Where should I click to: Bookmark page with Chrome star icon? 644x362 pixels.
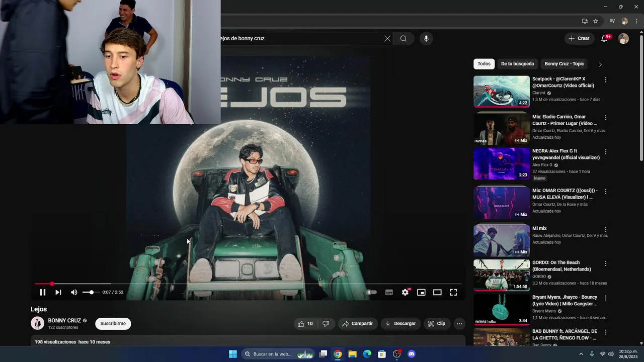pos(596,21)
